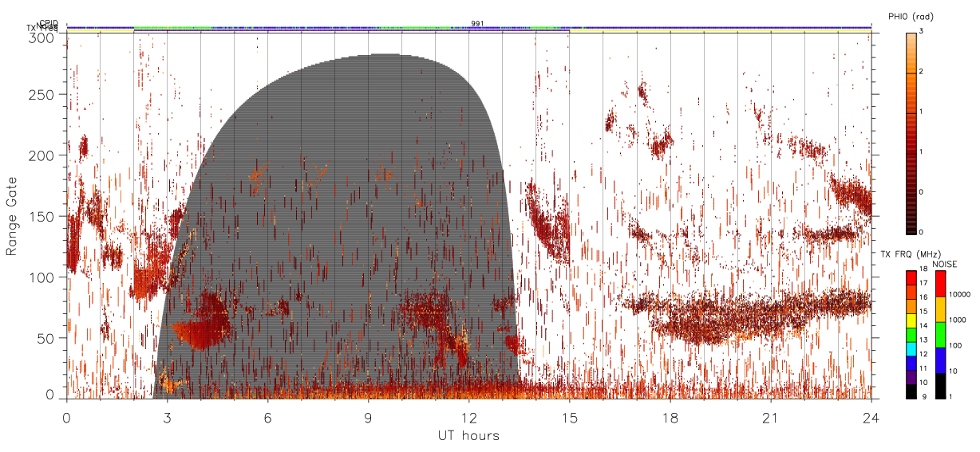Viewport: 980px width, 452px height.
Task: Select the 'PHI0 (rad)' colorbar title
Action: (x=911, y=17)
